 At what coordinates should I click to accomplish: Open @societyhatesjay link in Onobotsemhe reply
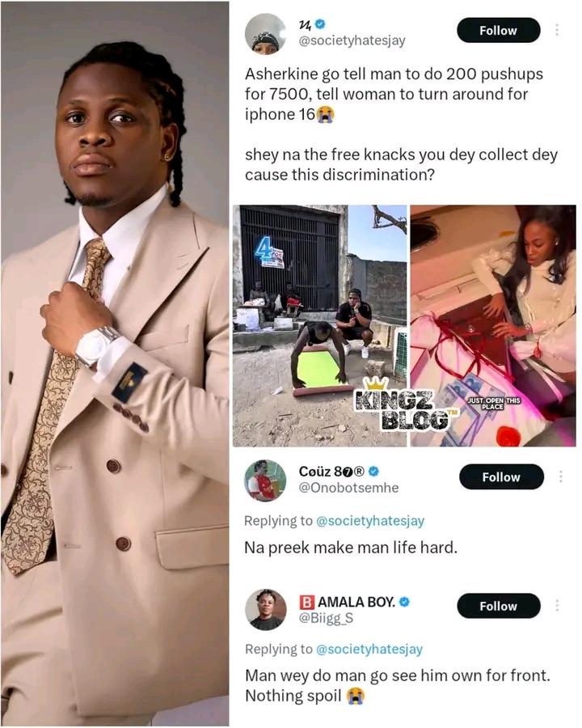point(370,521)
